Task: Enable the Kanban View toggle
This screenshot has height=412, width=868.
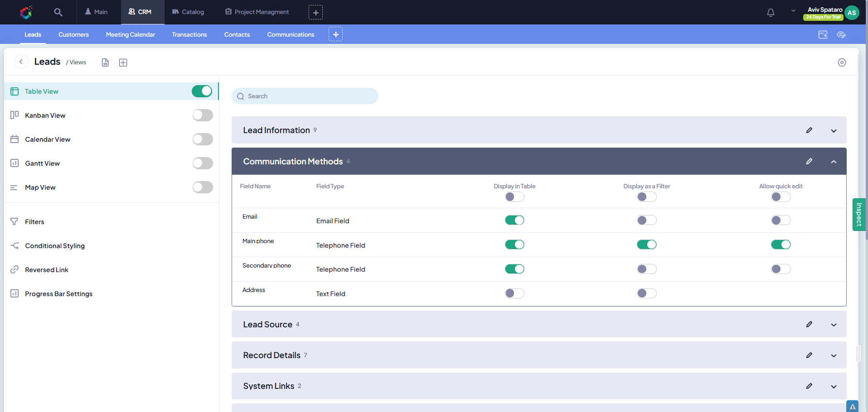Action: 202,115
